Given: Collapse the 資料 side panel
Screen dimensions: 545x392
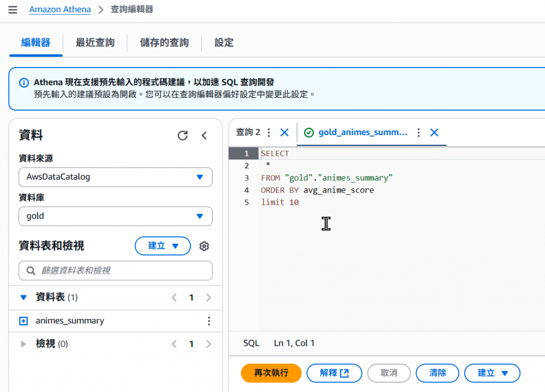Looking at the screenshot, I should 204,136.
